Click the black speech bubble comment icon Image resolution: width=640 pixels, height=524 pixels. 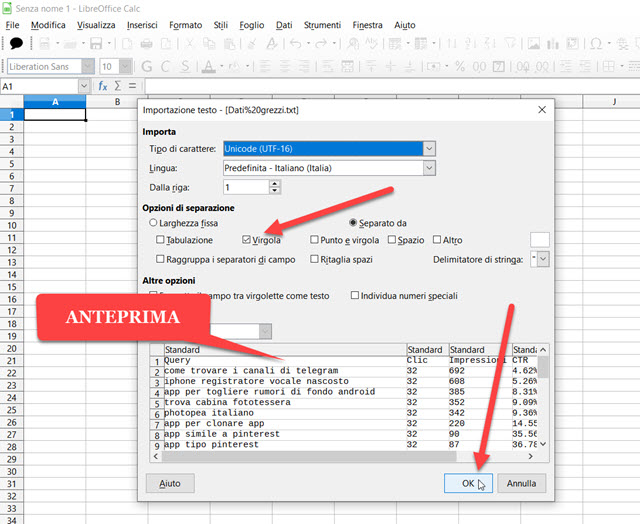tap(16, 43)
